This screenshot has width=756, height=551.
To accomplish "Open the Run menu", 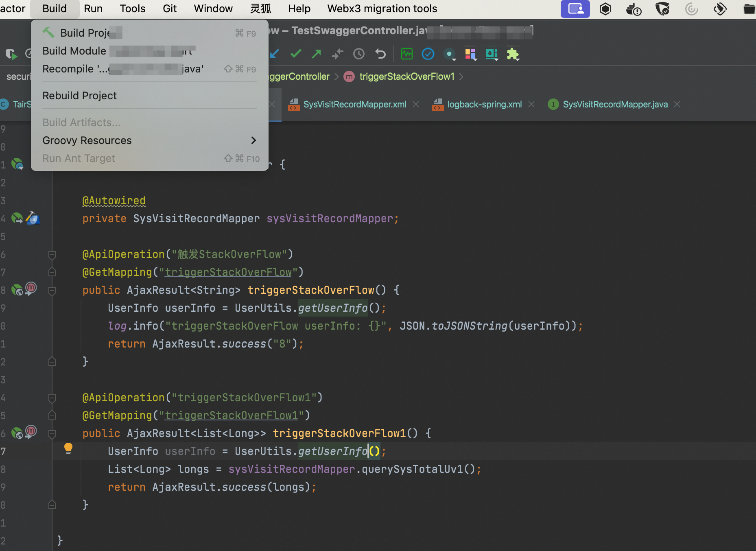I will (93, 9).
